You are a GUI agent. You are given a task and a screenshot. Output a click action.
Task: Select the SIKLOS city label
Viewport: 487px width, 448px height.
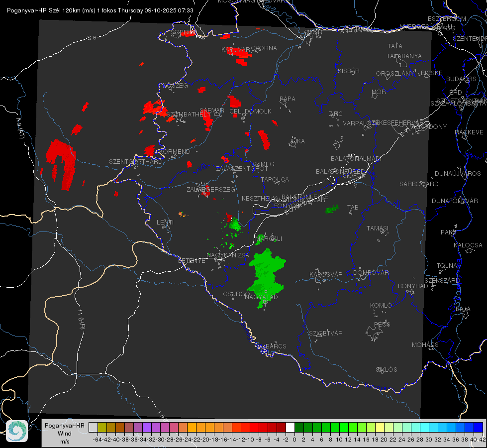tap(387, 370)
